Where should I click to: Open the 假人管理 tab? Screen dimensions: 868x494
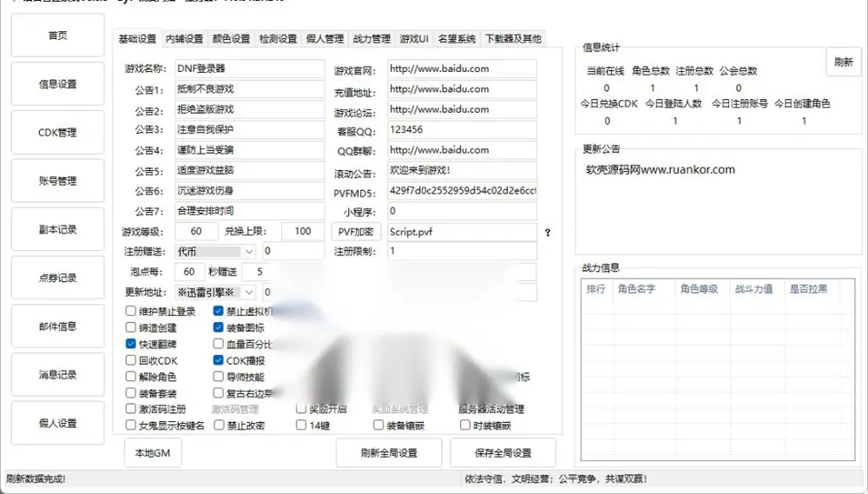coord(325,39)
